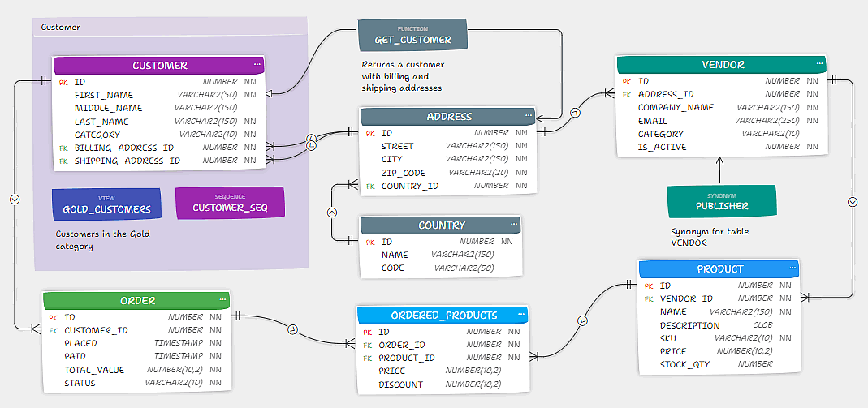Select the circle marker on the Customer–Order relationship line
The height and width of the screenshot is (408, 868).
pyautogui.click(x=15, y=199)
